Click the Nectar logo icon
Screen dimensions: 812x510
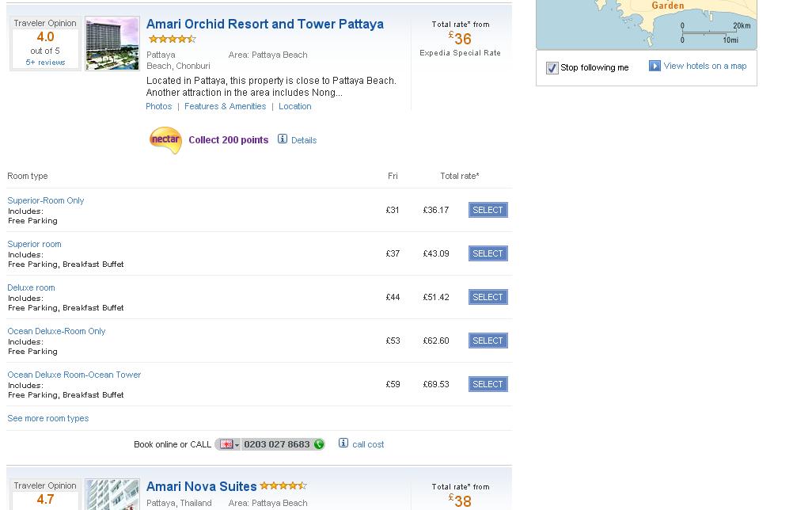165,140
